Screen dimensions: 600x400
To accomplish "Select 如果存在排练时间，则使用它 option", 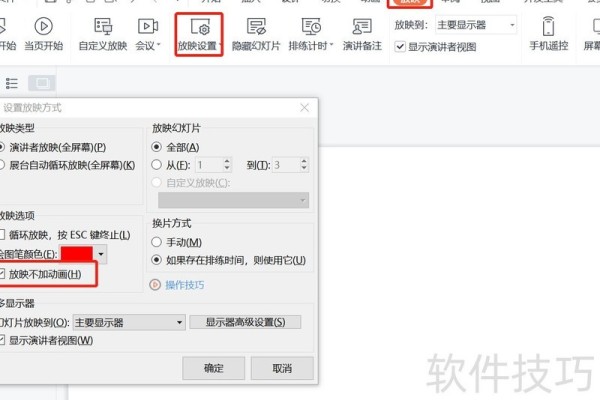I will (156, 260).
